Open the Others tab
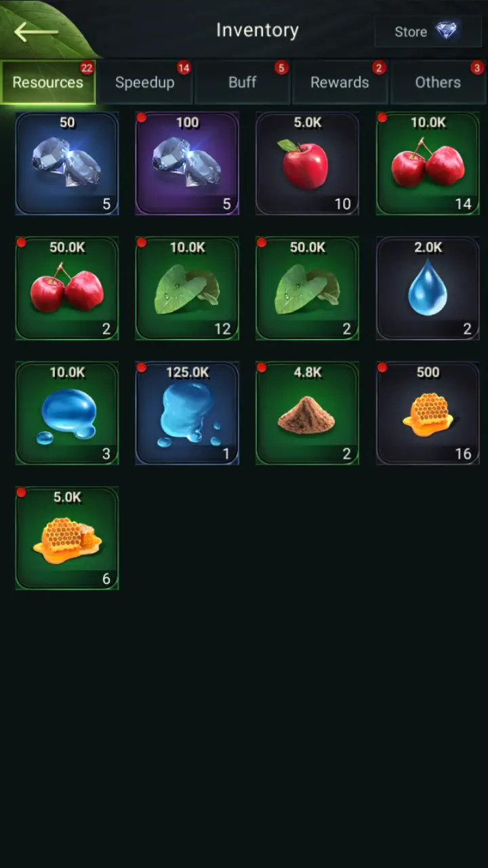Screen dimensions: 488x868 pyautogui.click(x=438, y=82)
